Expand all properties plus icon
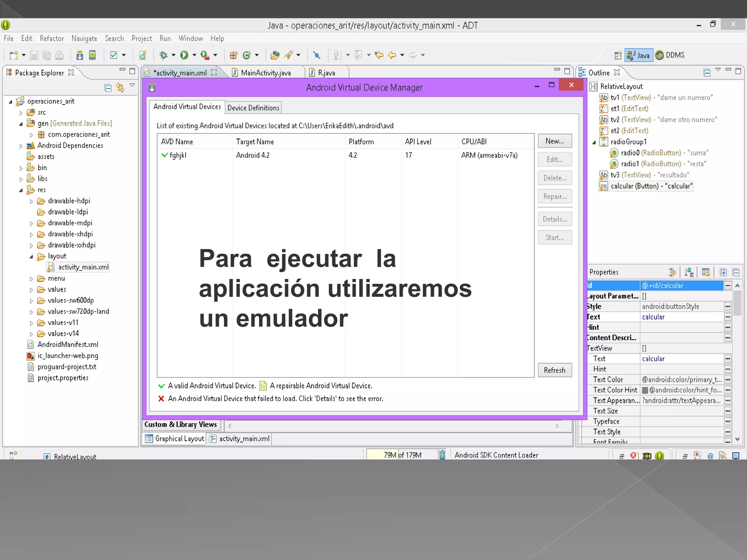This screenshot has height=560, width=747. (723, 272)
